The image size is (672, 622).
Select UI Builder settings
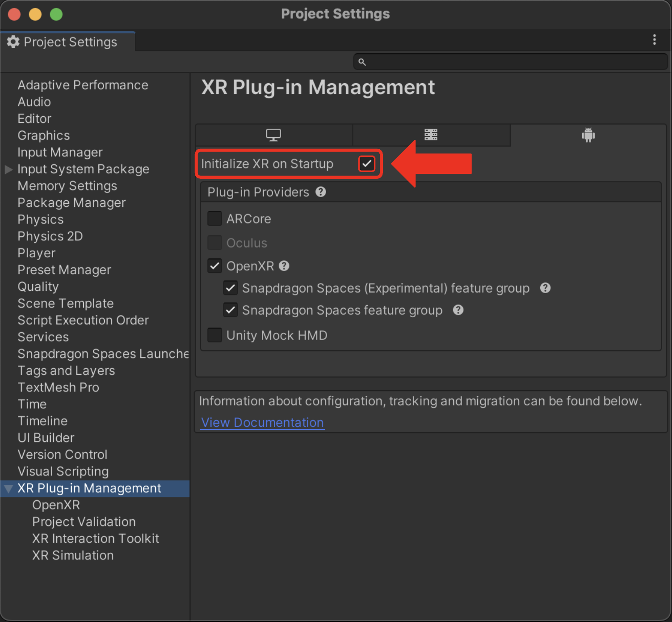coord(46,438)
